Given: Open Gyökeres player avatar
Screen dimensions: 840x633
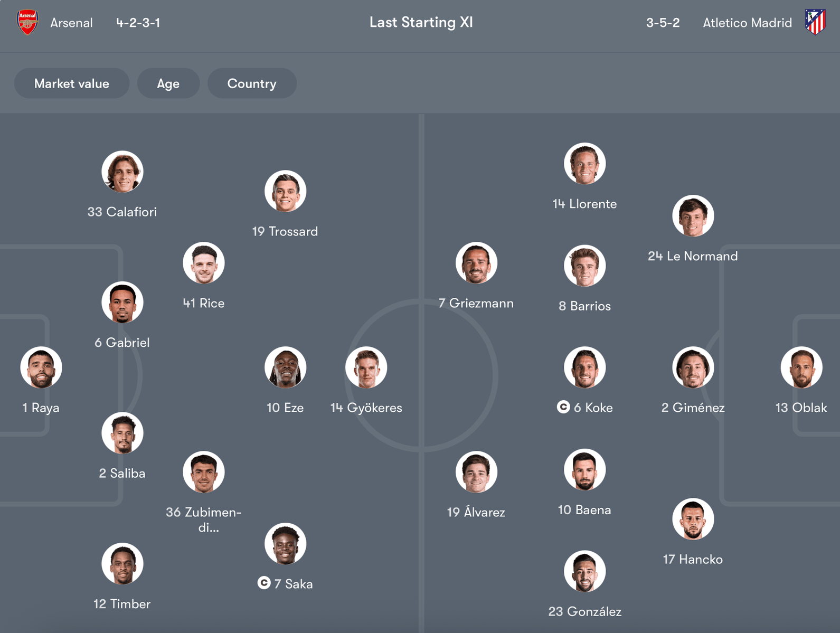Looking at the screenshot, I should [x=366, y=367].
